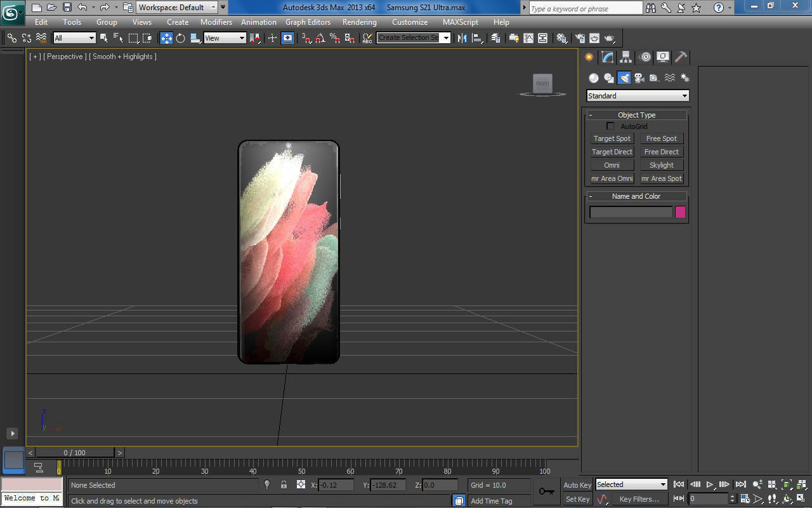
Task: Open the Material Editor icon
Action: (562, 38)
